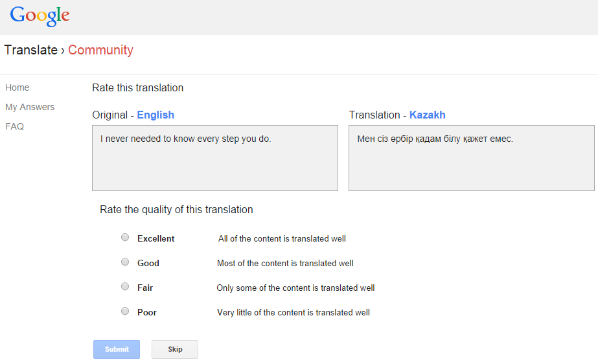Click inside the original English text box
The image size is (598, 364).
point(215,158)
